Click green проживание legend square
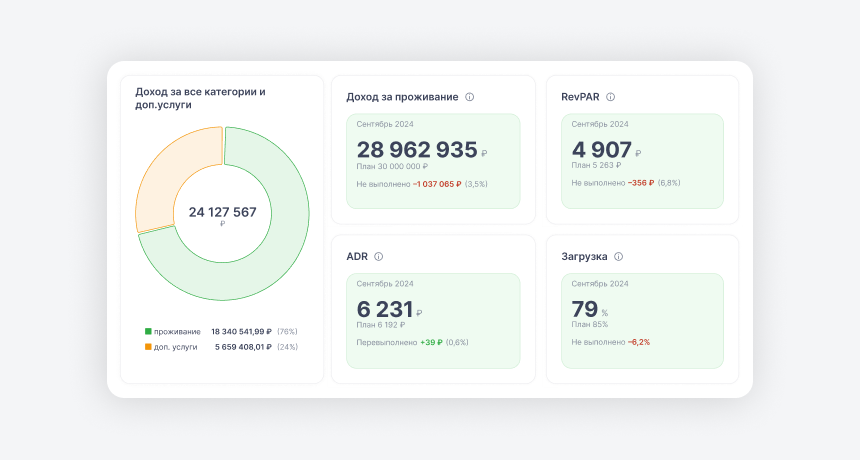This screenshot has height=460, width=860. [148, 331]
